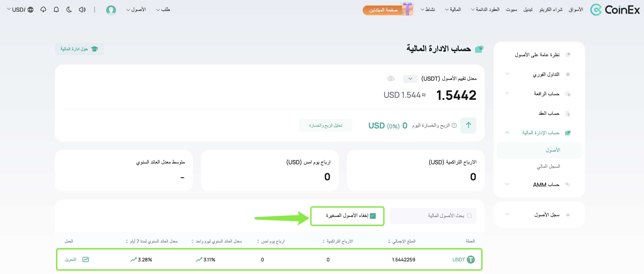Open the valuation currency dropdown
Viewport: 644px width, 274px height.
(410, 79)
